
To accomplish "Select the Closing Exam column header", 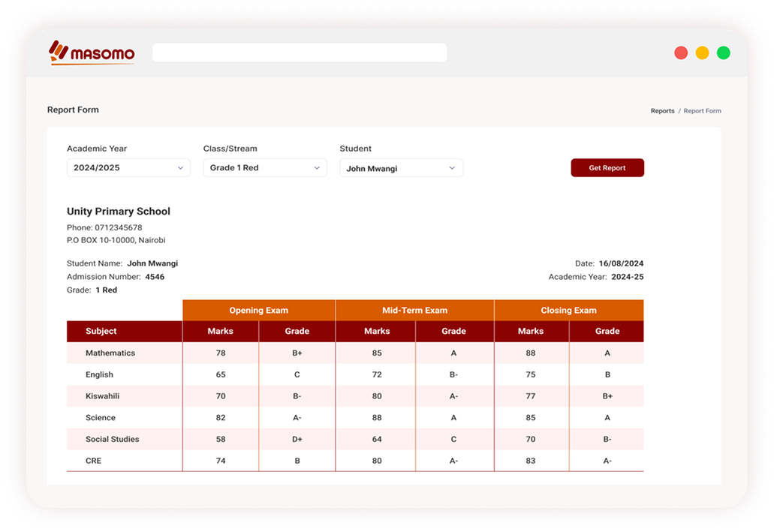I will (568, 311).
